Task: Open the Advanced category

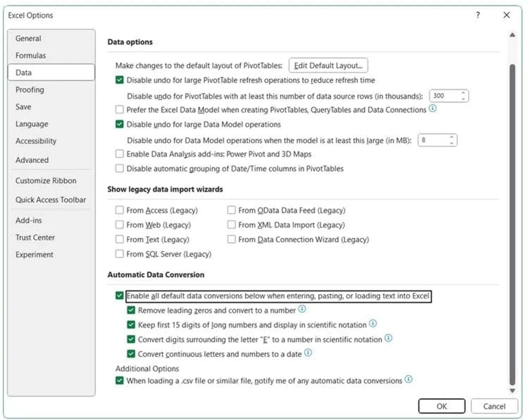Action: point(51,160)
